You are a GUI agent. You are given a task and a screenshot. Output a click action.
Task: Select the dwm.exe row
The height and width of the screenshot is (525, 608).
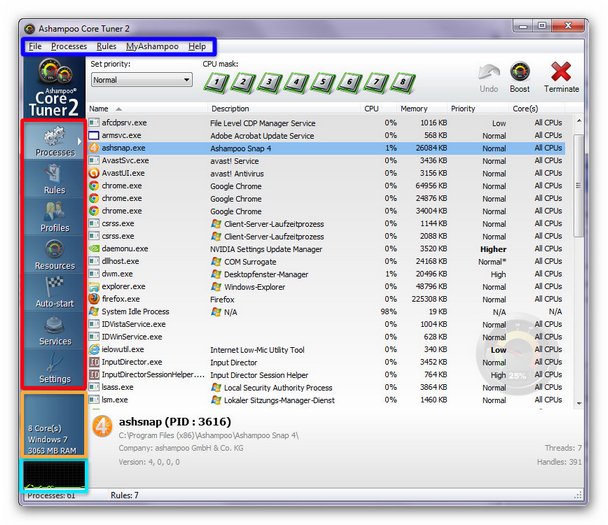click(x=326, y=274)
